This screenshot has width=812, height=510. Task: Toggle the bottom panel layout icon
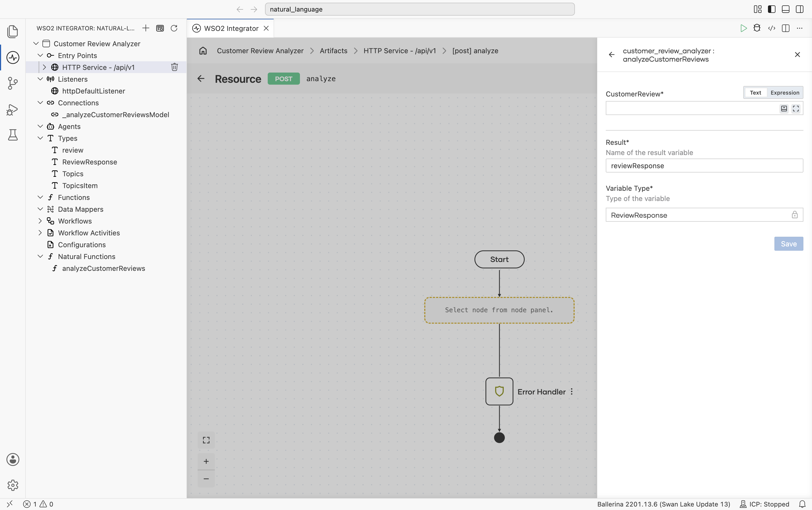785,9
